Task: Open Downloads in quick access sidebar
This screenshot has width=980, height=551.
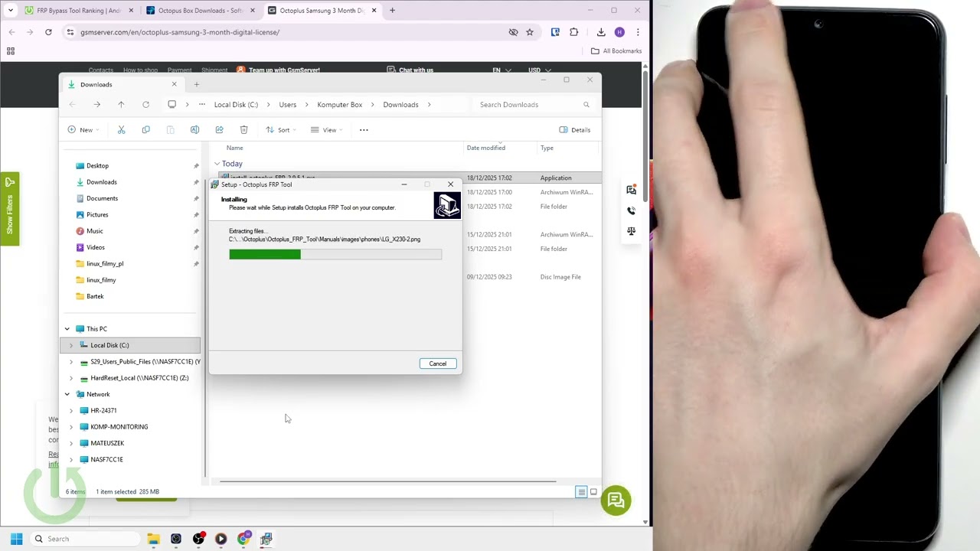Action: click(101, 181)
